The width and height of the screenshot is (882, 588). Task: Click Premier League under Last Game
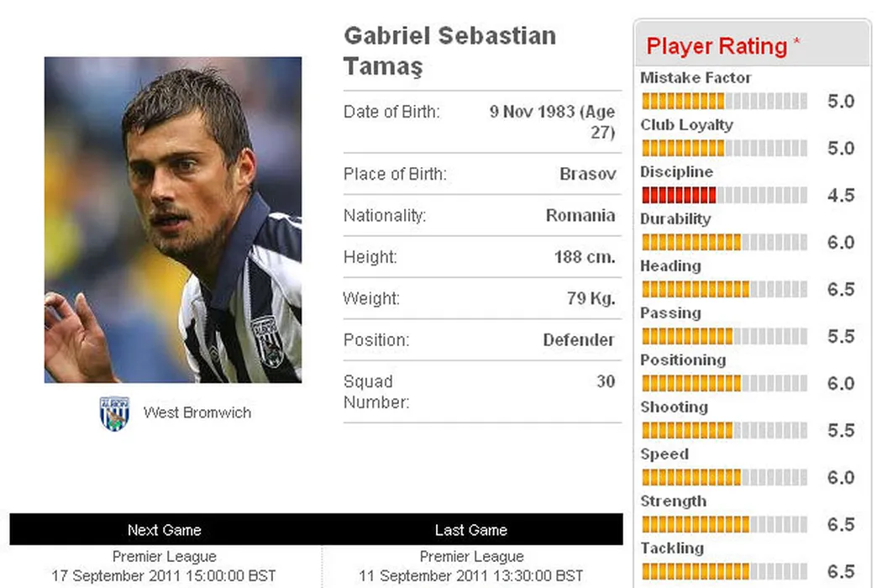[471, 557]
